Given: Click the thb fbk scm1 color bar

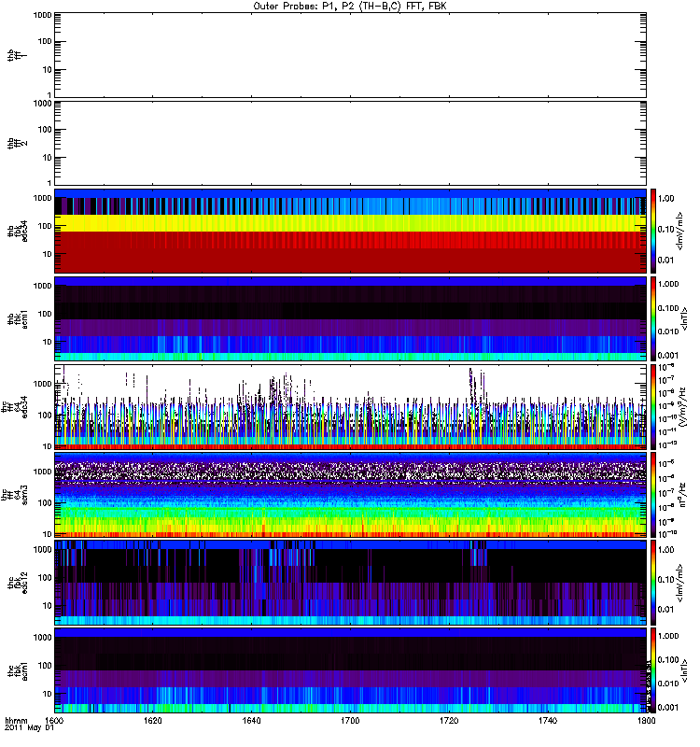Looking at the screenshot, I should [654, 318].
